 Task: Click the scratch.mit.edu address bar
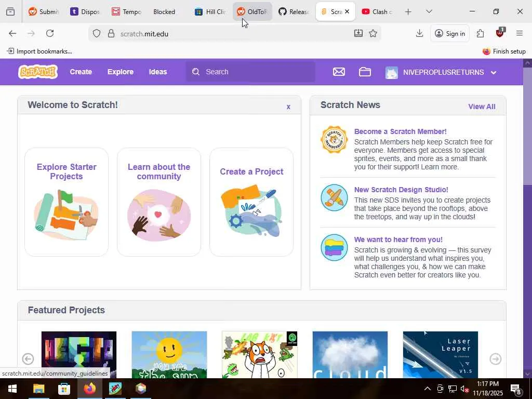click(234, 34)
